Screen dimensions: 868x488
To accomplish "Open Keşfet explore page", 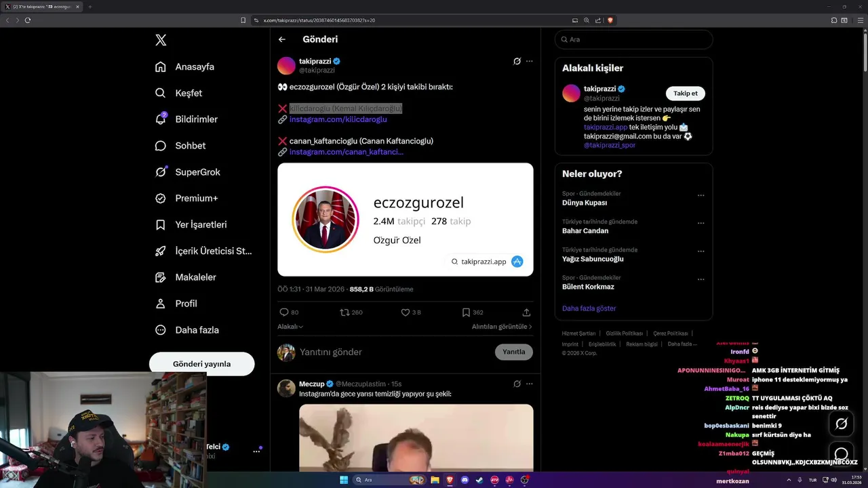I will tap(178, 93).
